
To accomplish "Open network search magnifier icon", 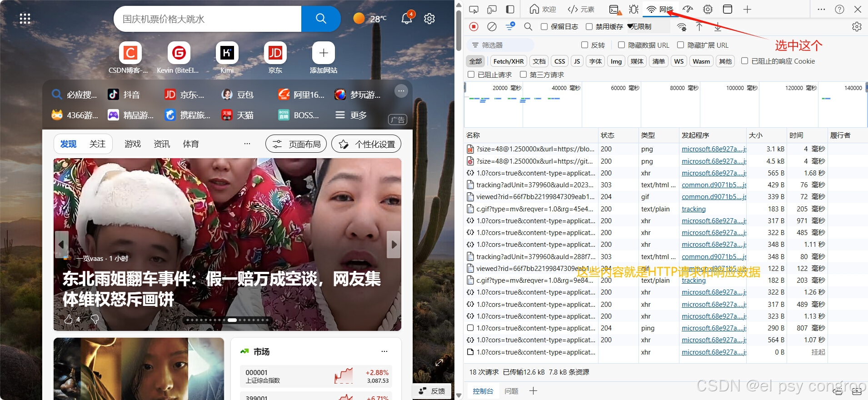I will point(528,26).
